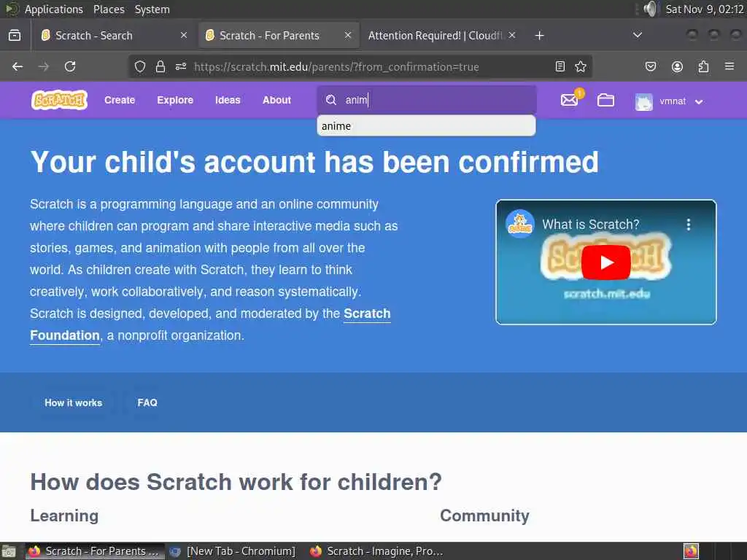Click the Scratch logo in navbar
747x560 pixels.
click(x=60, y=100)
